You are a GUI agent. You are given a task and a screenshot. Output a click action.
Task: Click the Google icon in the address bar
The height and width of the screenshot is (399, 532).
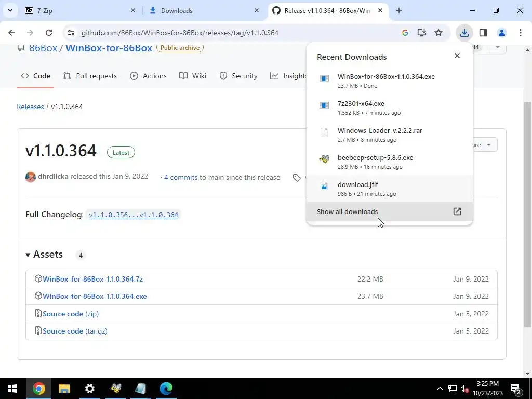pos(405,33)
